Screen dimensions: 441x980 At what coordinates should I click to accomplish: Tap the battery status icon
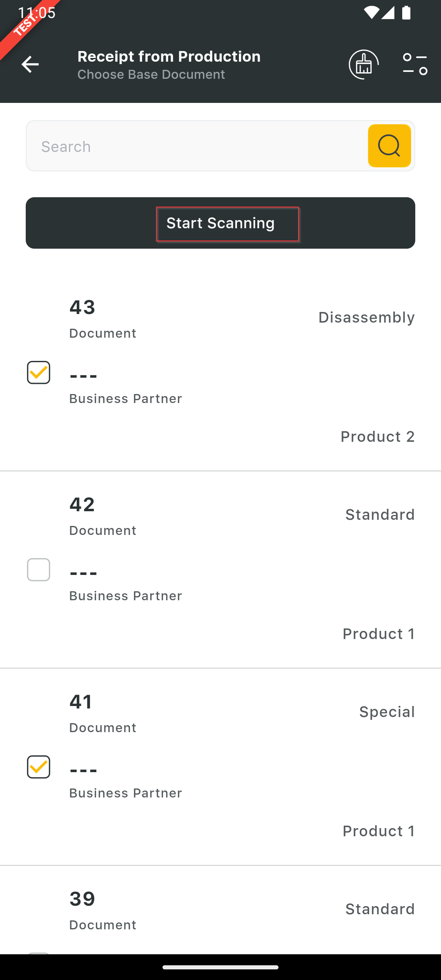point(406,13)
